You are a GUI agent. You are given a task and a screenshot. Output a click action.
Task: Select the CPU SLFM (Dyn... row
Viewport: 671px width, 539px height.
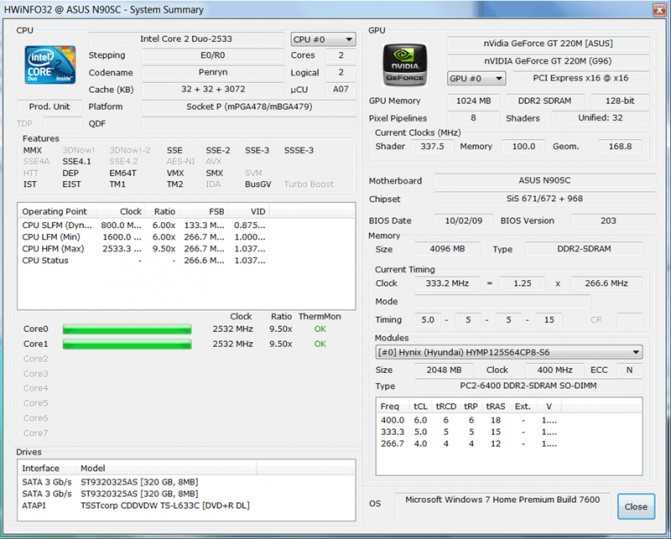click(x=143, y=225)
